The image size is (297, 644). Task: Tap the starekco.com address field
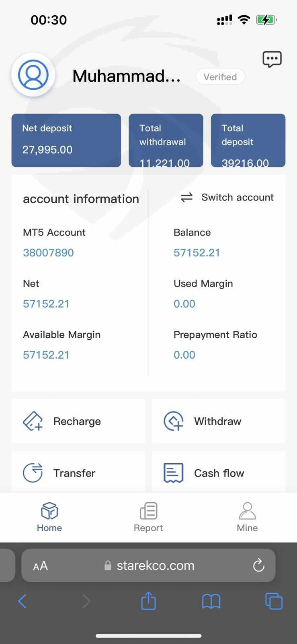coord(155,566)
